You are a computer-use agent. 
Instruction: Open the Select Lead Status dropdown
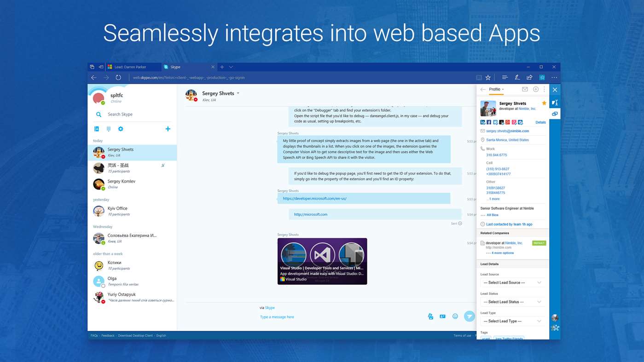(512, 302)
